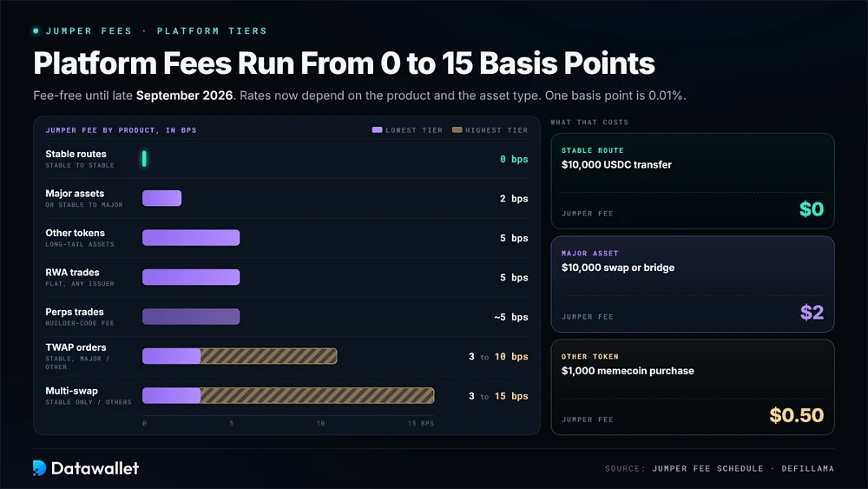Screen dimensions: 868x489
Task: Click the 'STABLE ONLY / OTHERS' sublabel
Action: coord(89,402)
